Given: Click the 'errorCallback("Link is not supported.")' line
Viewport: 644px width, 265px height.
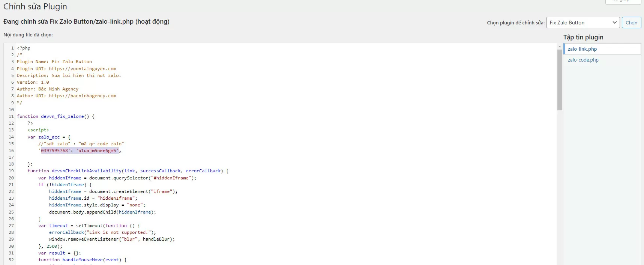Looking at the screenshot, I should coord(102,232).
